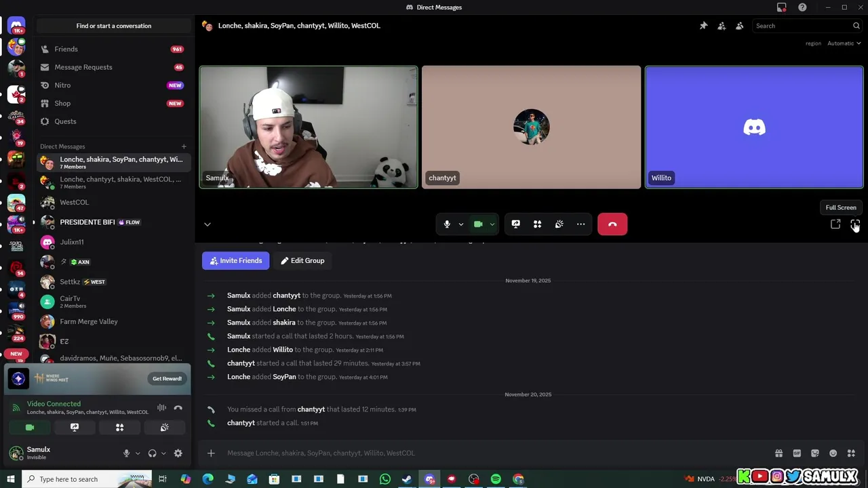Open the Friends tab

tap(113, 49)
